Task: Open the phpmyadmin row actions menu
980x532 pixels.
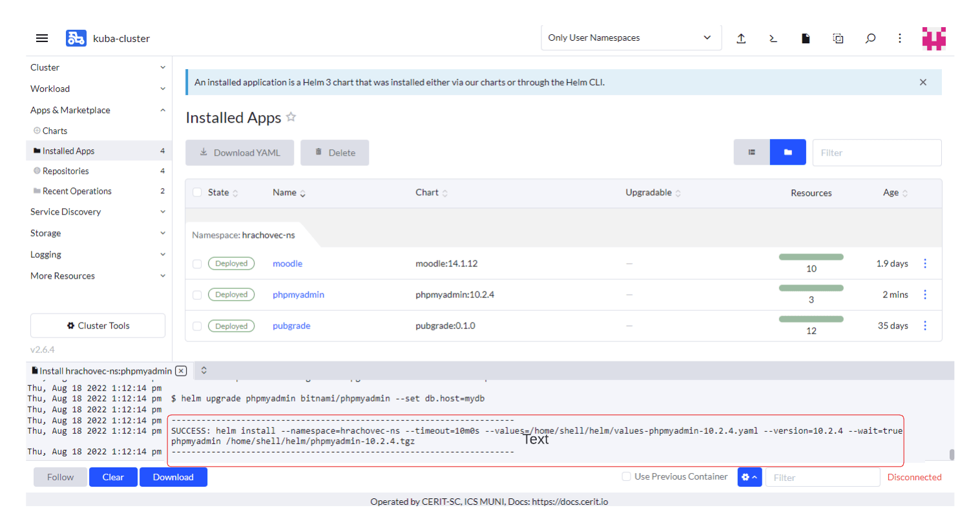Action: [925, 295]
